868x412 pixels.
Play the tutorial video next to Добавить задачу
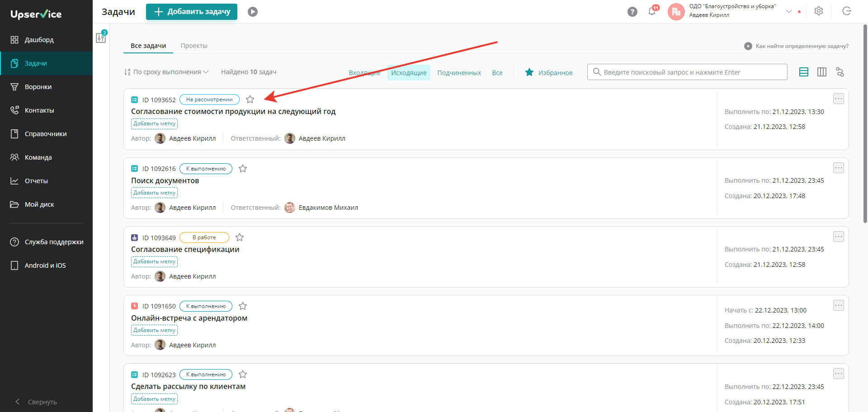pos(253,12)
